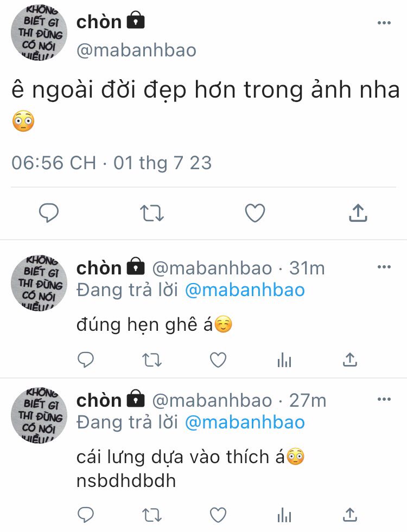The width and height of the screenshot is (407, 532).
Task: View analytics of the 27m reply
Action: (x=284, y=515)
